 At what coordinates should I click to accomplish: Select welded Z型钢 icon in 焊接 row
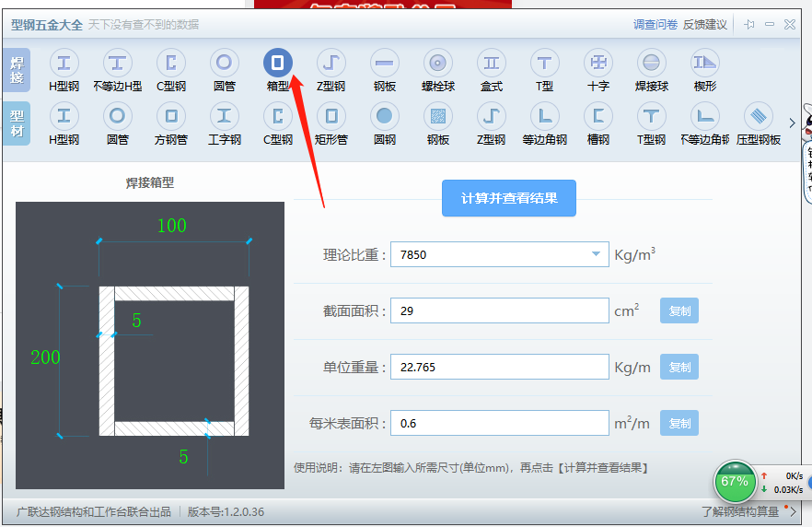[331, 64]
